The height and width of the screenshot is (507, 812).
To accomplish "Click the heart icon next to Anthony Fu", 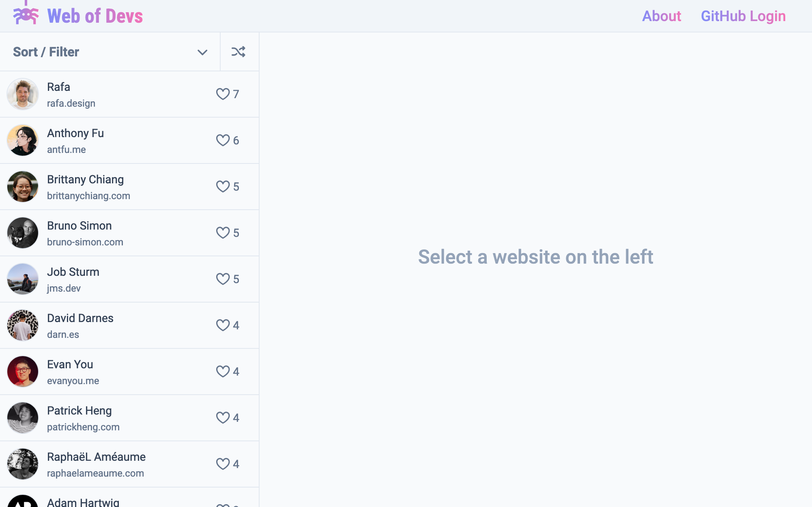I will click(223, 140).
